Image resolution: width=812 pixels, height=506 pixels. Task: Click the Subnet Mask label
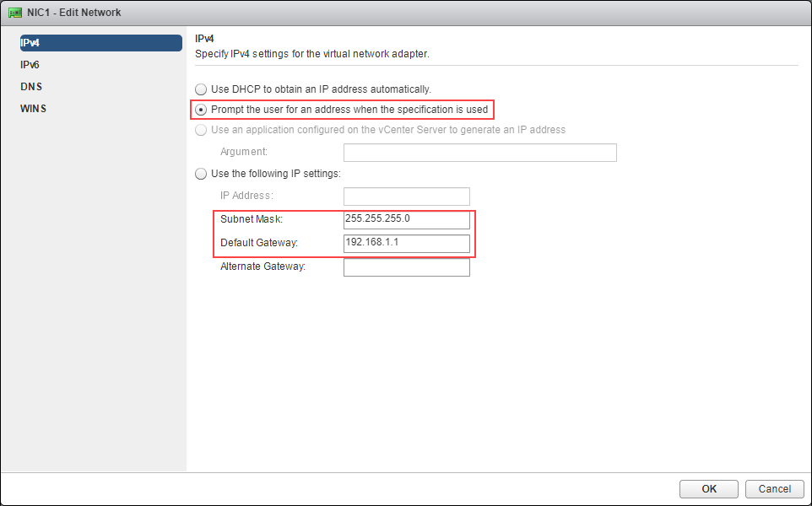point(252,219)
